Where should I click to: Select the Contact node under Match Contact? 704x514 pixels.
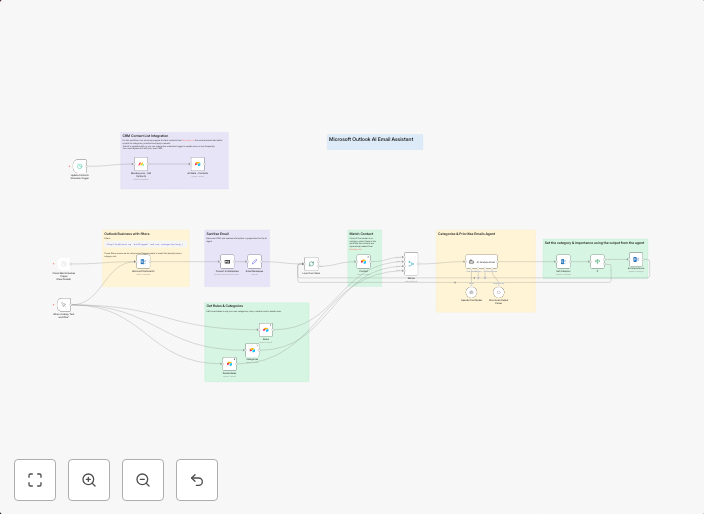364,261
